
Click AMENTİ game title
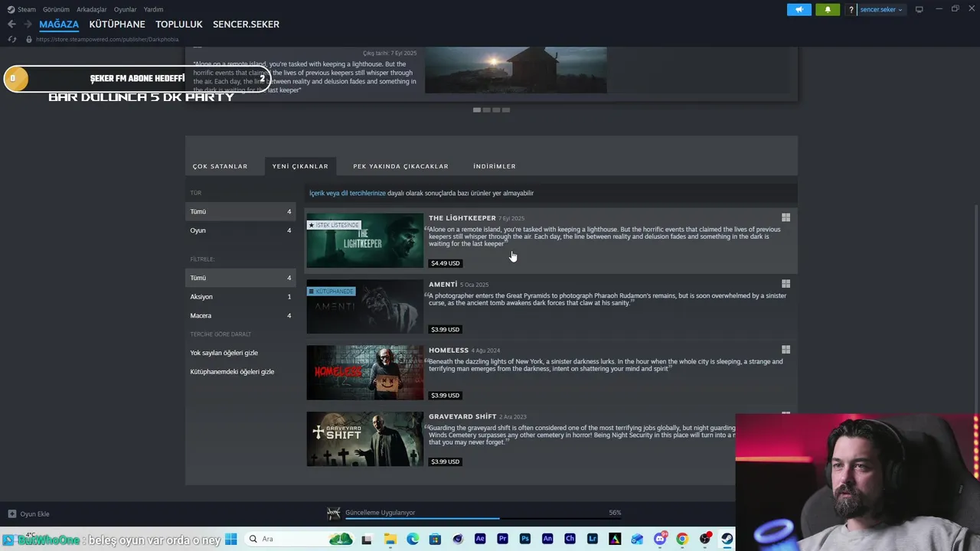[443, 284]
